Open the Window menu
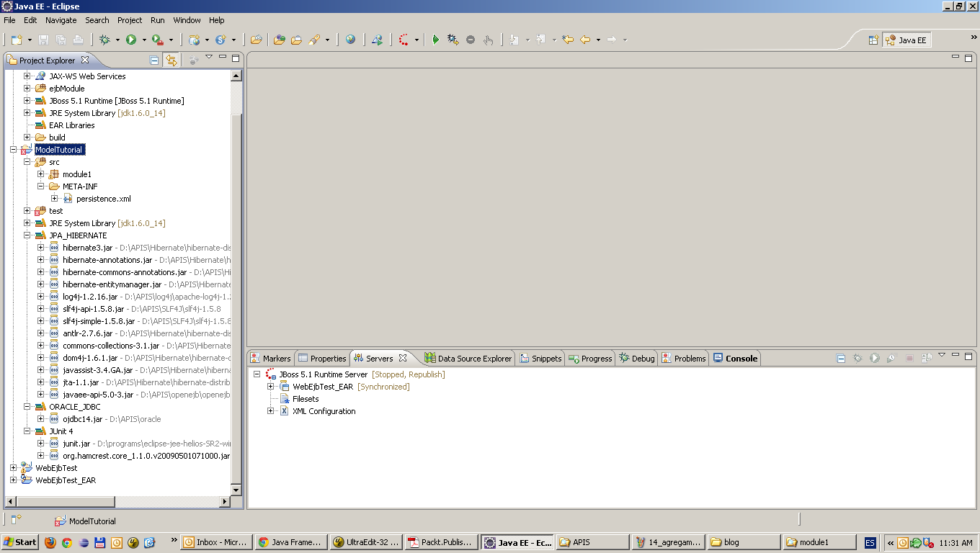The height and width of the screenshot is (553, 980). coord(187,20)
